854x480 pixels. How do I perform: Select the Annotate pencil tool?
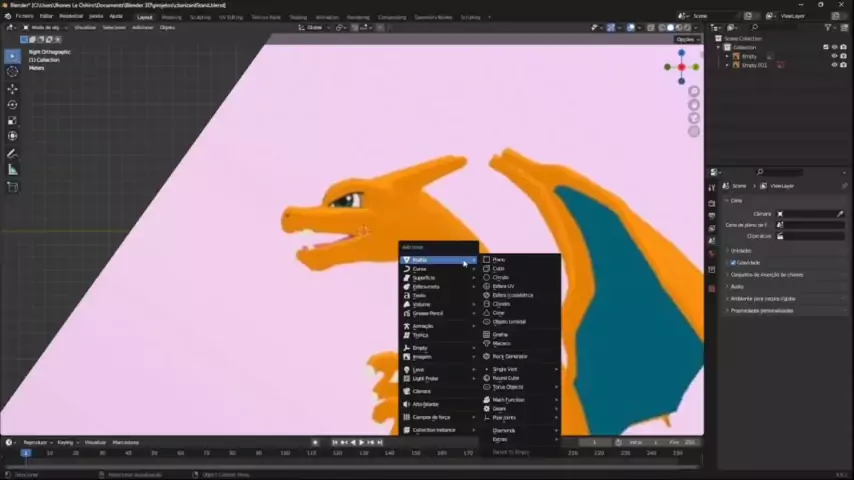click(13, 154)
